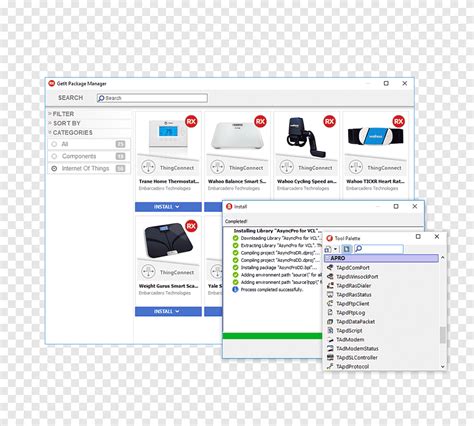The height and width of the screenshot is (426, 474).
Task: Click the green install progress bar
Action: pos(273,336)
